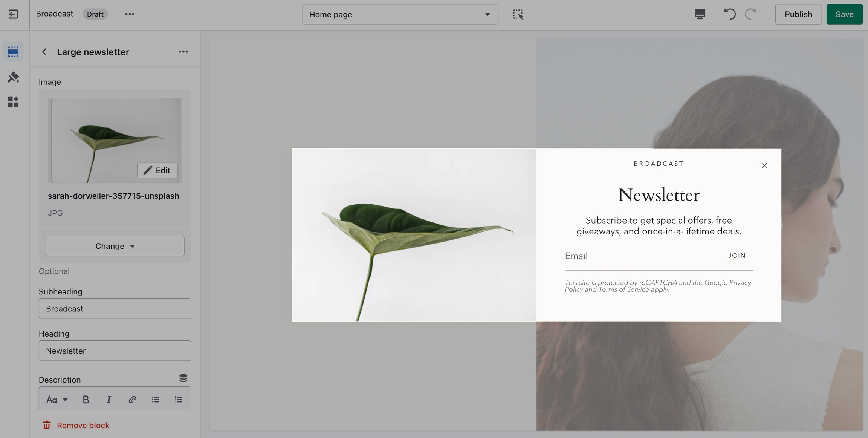
Task: Insert a link in Description
Action: (132, 400)
